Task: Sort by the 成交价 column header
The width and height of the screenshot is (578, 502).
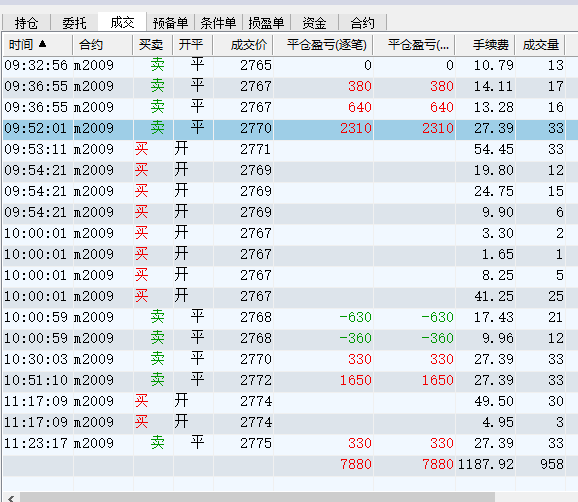Action: coord(243,45)
